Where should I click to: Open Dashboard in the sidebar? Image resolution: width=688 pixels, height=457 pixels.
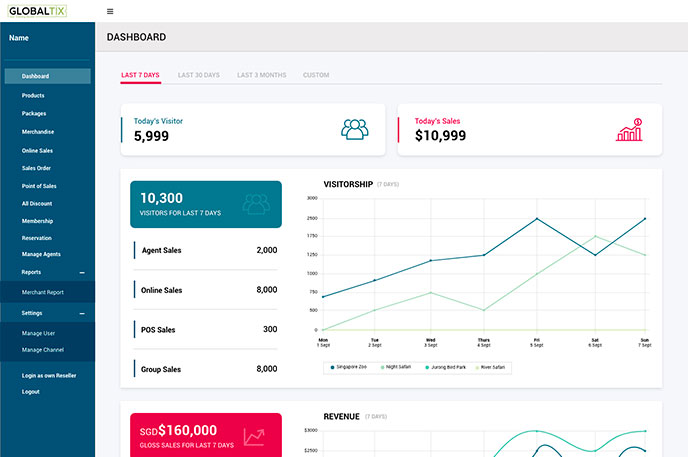click(47, 76)
